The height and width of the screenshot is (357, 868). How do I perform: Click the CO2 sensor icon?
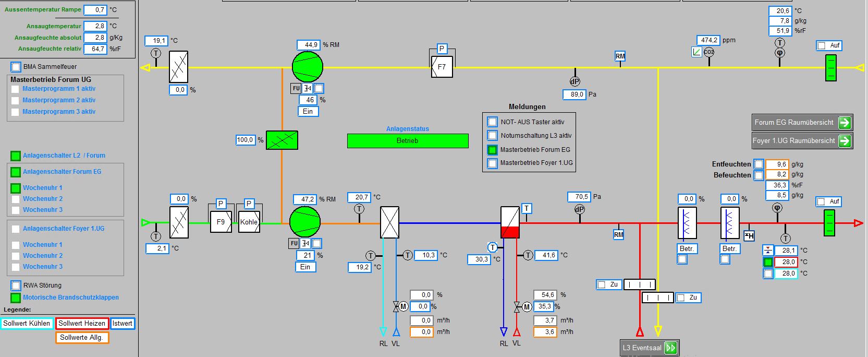coord(709,52)
